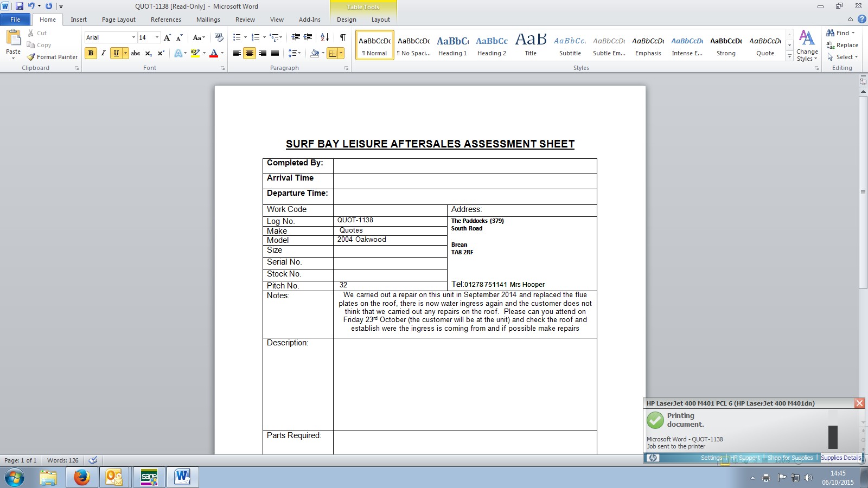
Task: Apply the Heading 1 style
Action: point(452,46)
